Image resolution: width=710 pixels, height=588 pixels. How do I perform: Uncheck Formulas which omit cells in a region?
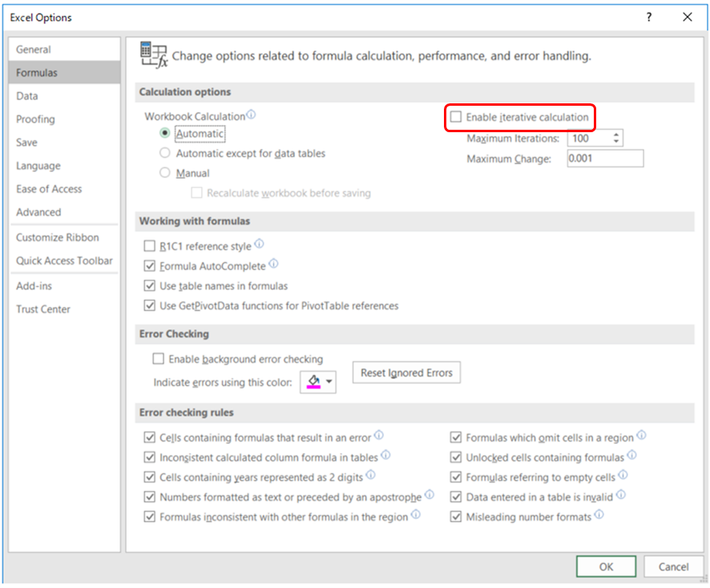pos(456,437)
